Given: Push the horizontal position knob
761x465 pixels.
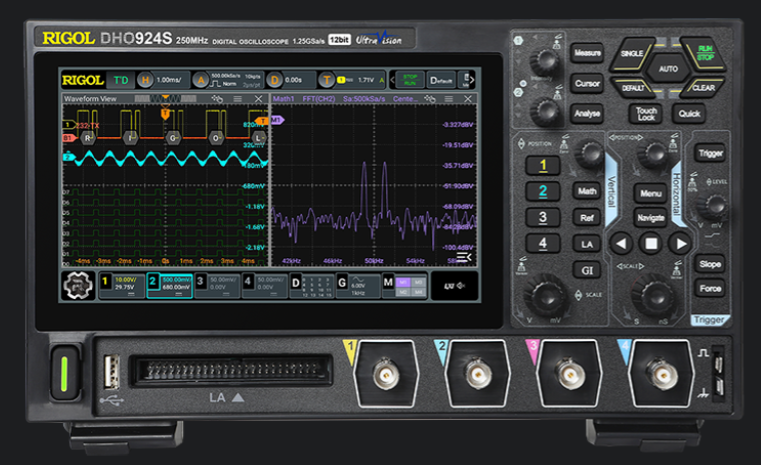Looking at the screenshot, I should click(654, 154).
